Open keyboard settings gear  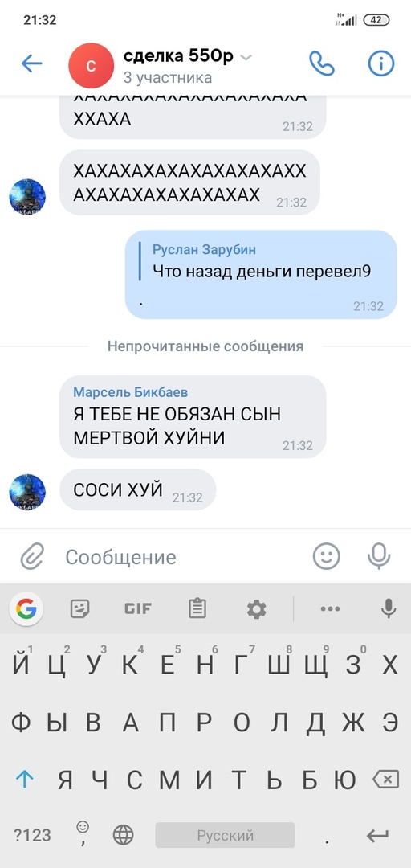coord(256,609)
